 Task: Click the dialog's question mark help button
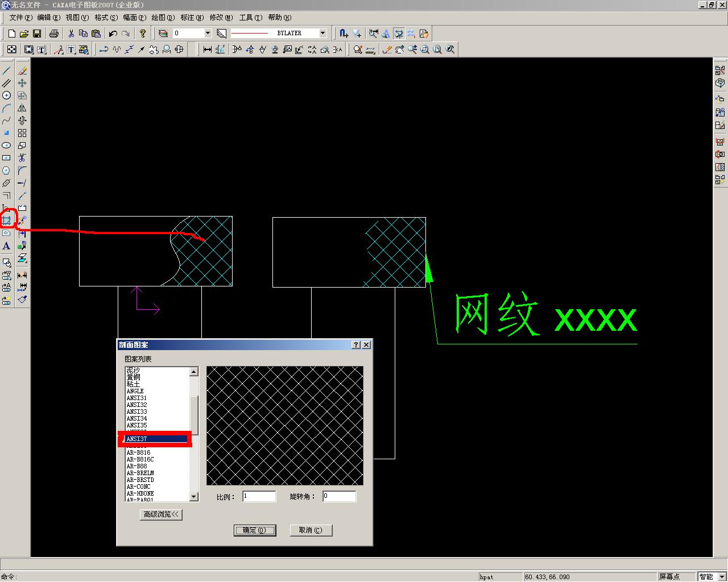tap(356, 345)
